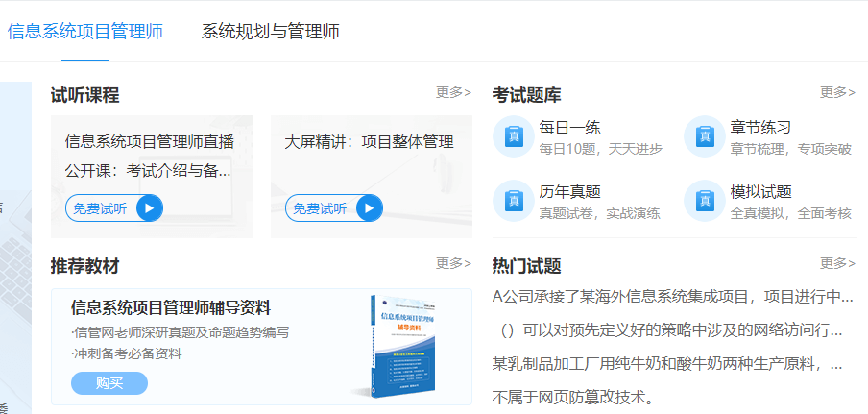Open the textbook cover image
This screenshot has height=414, width=868.
[404, 346]
